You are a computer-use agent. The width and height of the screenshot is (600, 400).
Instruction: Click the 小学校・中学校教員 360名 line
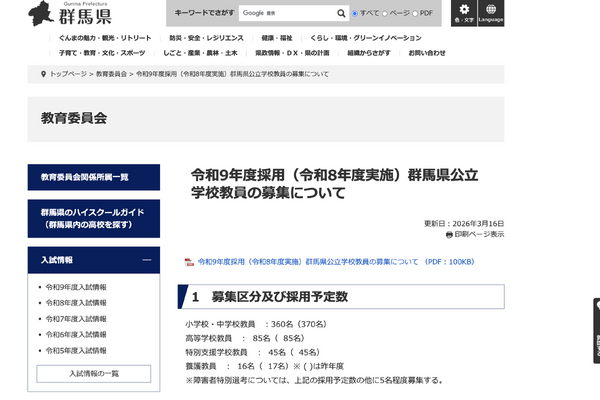click(x=256, y=324)
